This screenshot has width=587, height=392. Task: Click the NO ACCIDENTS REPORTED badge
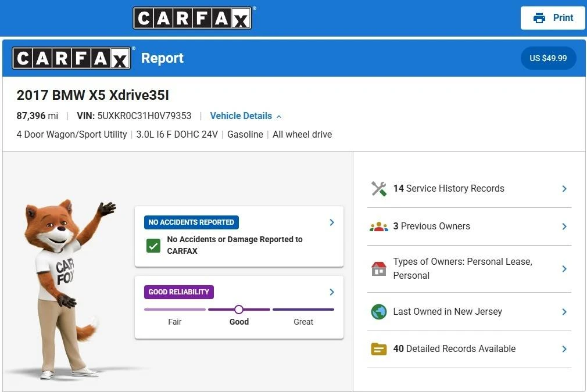191,222
